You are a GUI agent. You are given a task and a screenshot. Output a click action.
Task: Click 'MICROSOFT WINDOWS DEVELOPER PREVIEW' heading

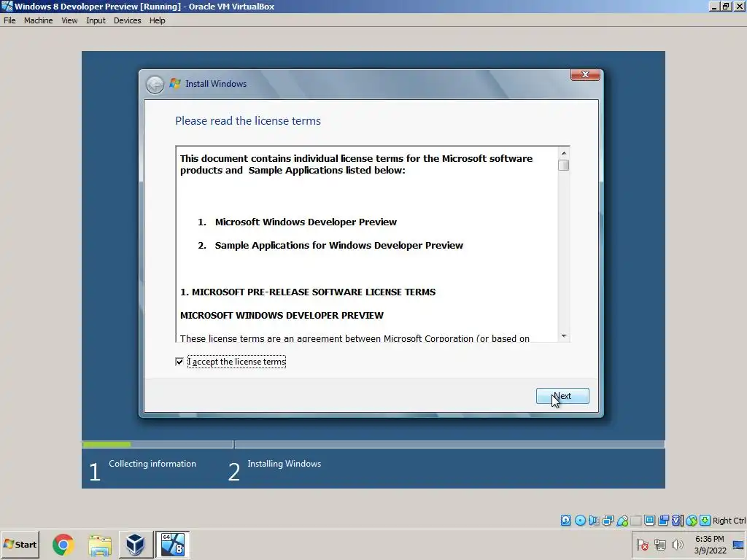tap(282, 315)
